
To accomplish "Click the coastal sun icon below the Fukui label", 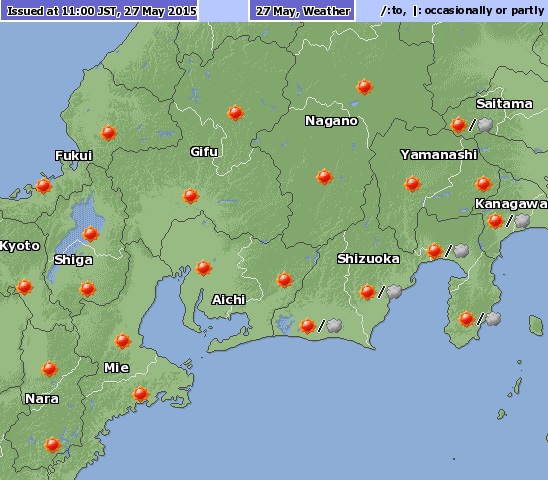I will click(x=44, y=186).
